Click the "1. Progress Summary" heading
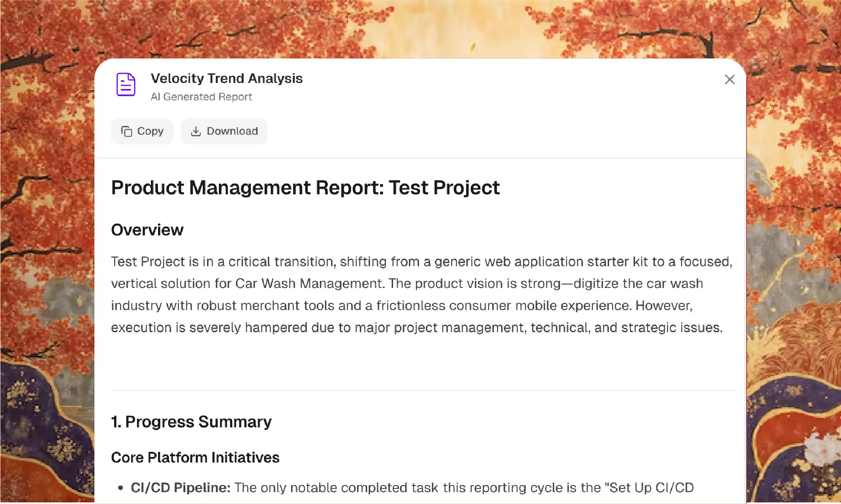The image size is (841, 504). coord(191,421)
